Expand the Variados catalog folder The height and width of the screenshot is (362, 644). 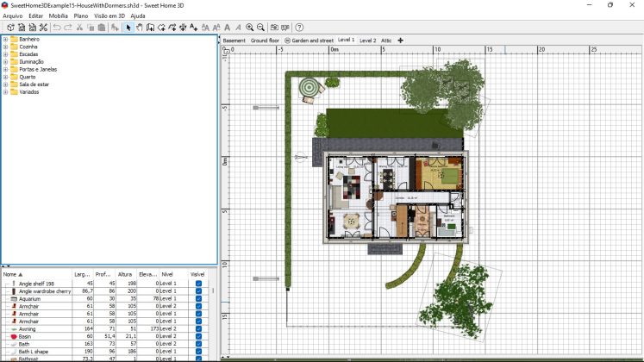pos(5,92)
